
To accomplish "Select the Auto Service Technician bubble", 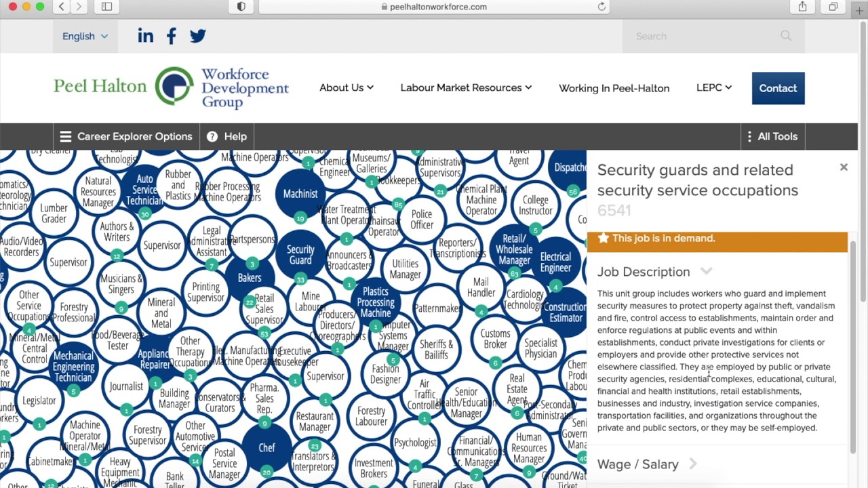I will click(x=144, y=190).
